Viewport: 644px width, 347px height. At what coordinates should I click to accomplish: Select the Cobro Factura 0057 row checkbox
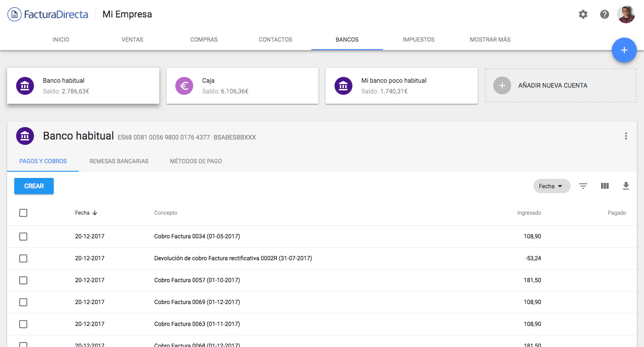pos(23,280)
